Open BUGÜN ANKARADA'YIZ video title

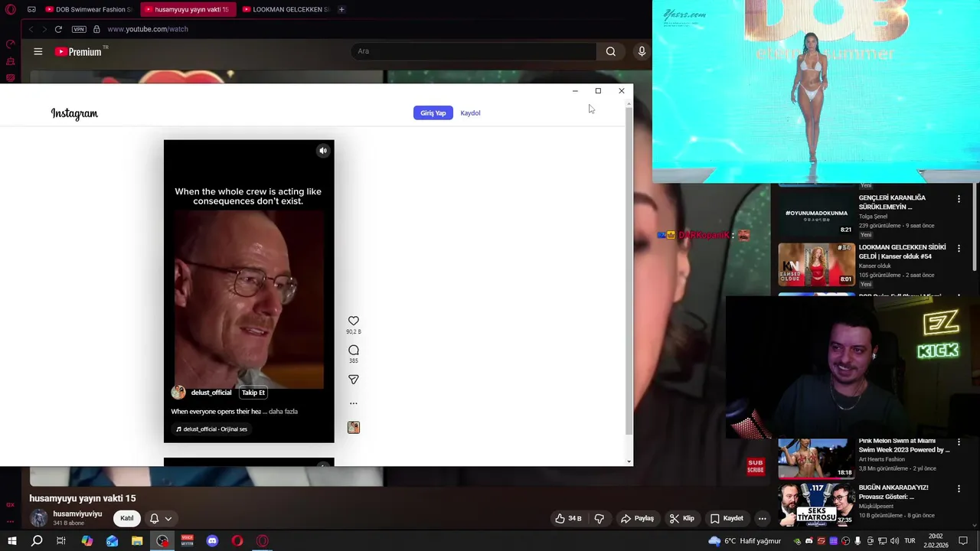coord(893,492)
